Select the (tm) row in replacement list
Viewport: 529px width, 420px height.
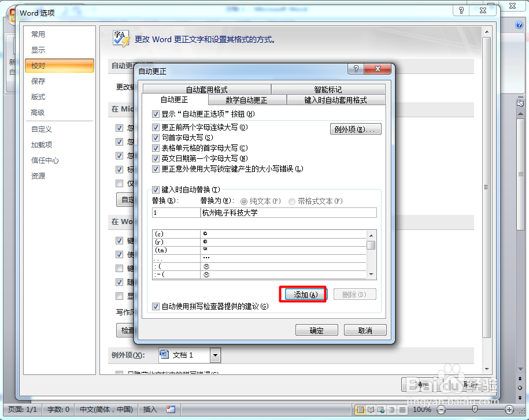259,250
